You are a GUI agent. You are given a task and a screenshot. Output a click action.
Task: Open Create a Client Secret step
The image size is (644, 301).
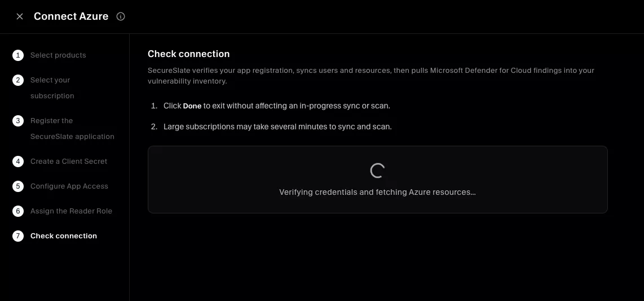click(69, 161)
